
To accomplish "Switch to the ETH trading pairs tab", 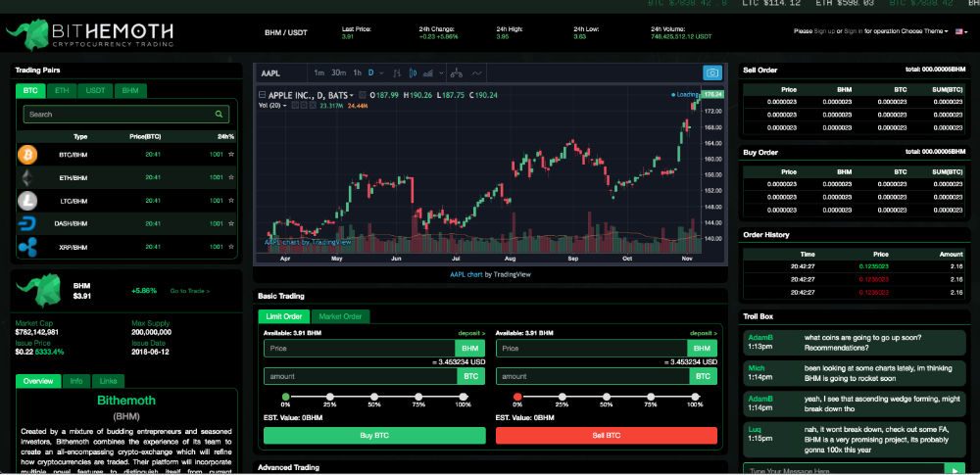I will tap(62, 91).
